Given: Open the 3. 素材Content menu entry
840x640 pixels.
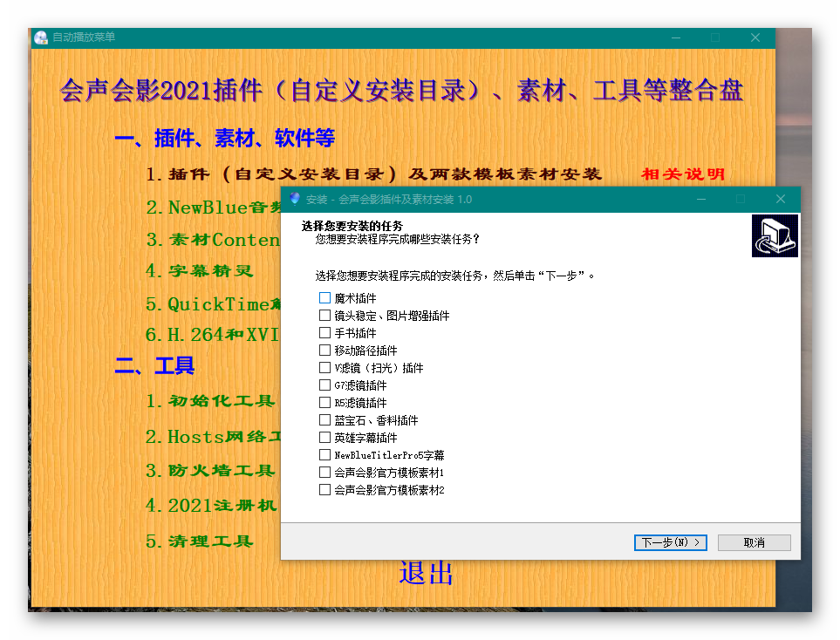Looking at the screenshot, I should pos(213,240).
